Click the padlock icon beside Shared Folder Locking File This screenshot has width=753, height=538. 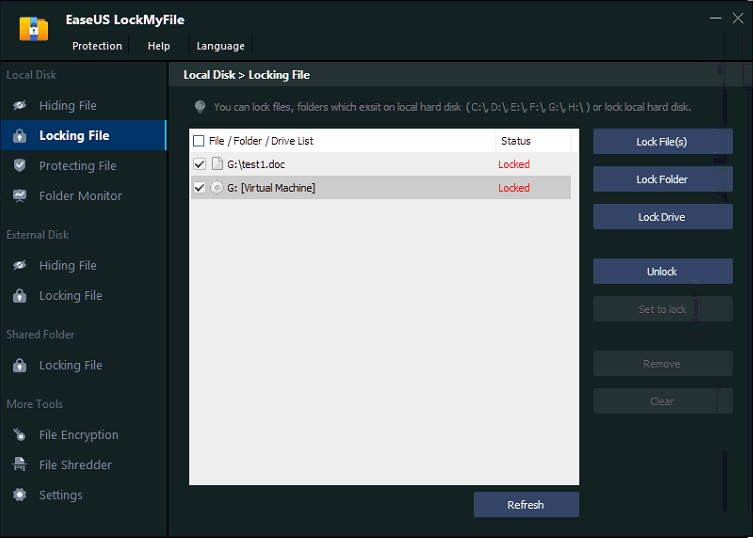(x=20, y=366)
